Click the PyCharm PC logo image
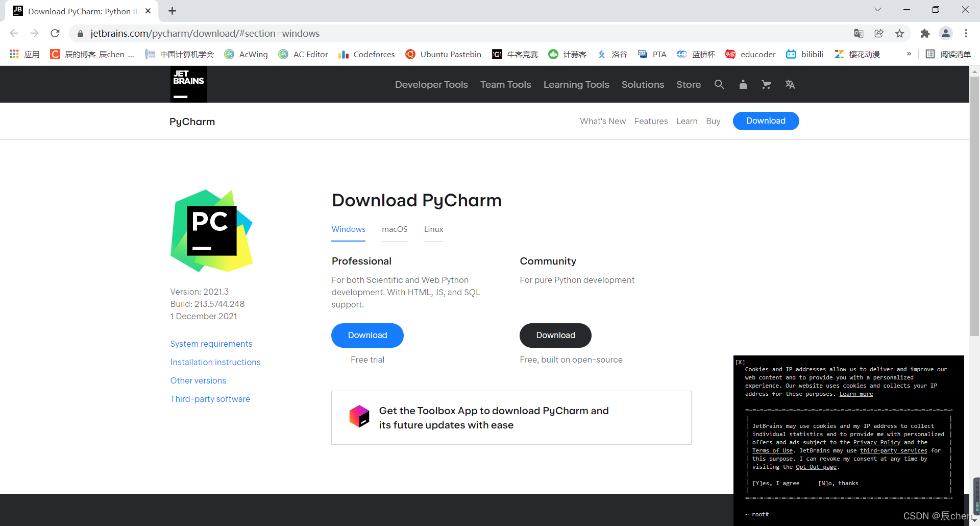The height and width of the screenshot is (526, 980). point(212,230)
